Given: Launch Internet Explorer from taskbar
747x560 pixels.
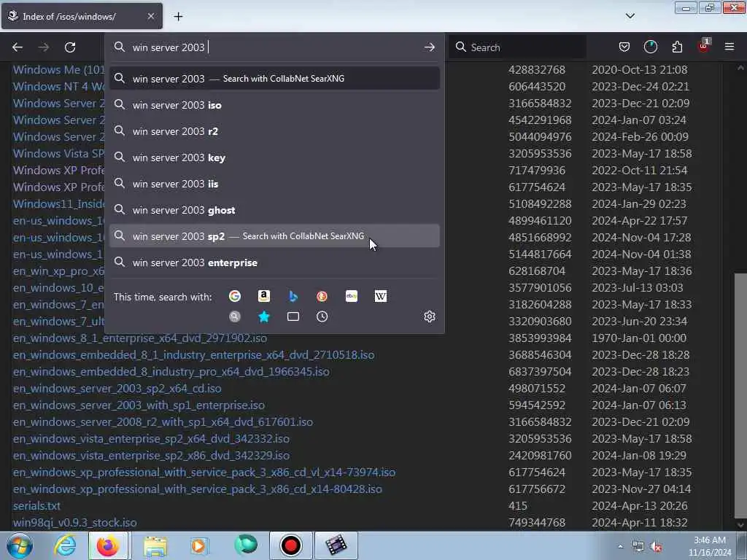Looking at the screenshot, I should point(65,545).
